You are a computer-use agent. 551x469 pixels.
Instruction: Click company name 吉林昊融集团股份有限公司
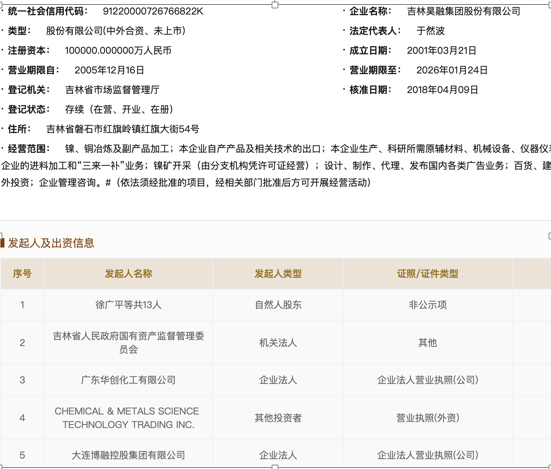(x=464, y=11)
